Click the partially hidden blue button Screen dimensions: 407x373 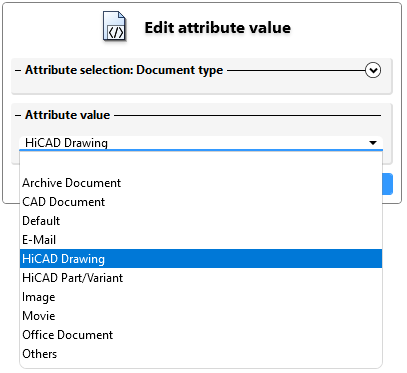click(x=388, y=184)
